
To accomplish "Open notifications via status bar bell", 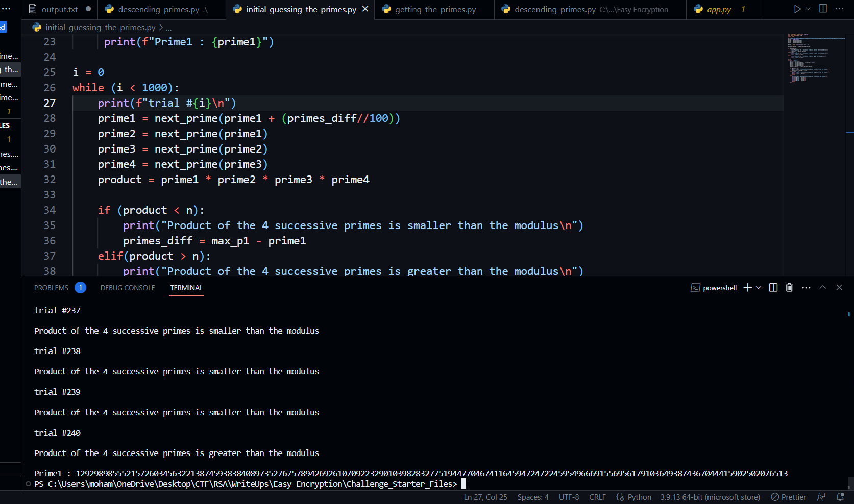I will point(841,497).
